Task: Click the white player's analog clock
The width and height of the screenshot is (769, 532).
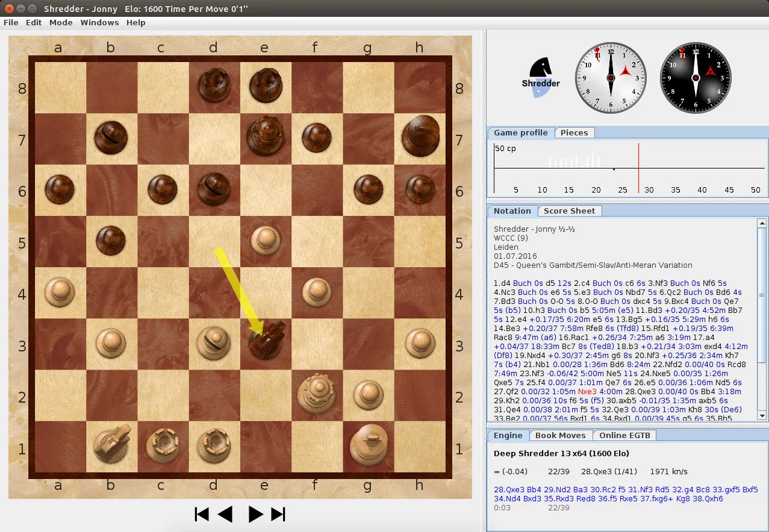Action: click(x=611, y=78)
